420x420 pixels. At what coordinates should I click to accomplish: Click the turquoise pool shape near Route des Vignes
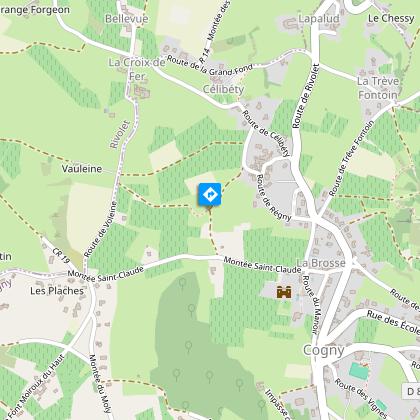(x=359, y=371)
